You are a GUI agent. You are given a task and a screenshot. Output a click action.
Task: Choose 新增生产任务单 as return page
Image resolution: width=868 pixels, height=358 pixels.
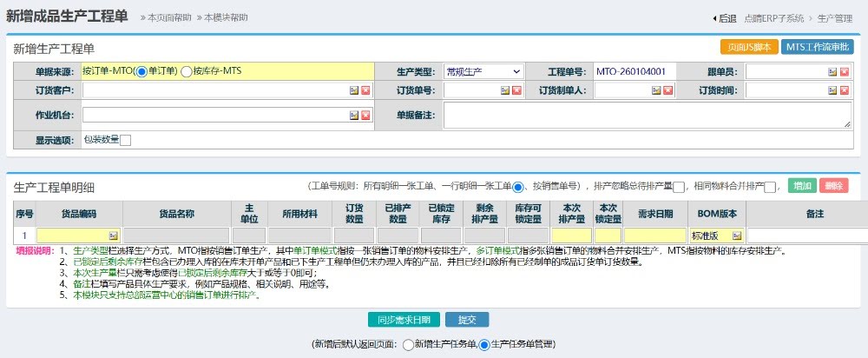(408, 344)
